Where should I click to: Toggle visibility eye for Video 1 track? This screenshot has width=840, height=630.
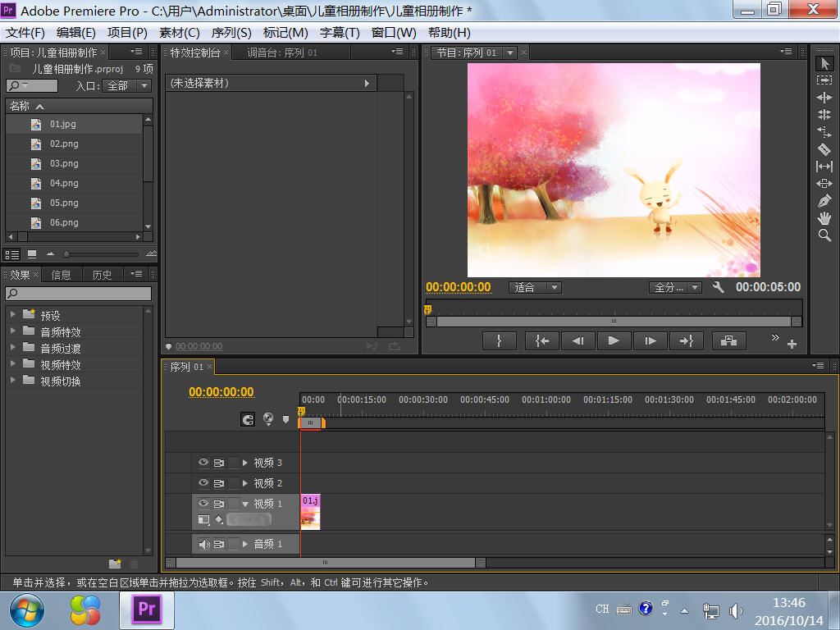point(203,504)
